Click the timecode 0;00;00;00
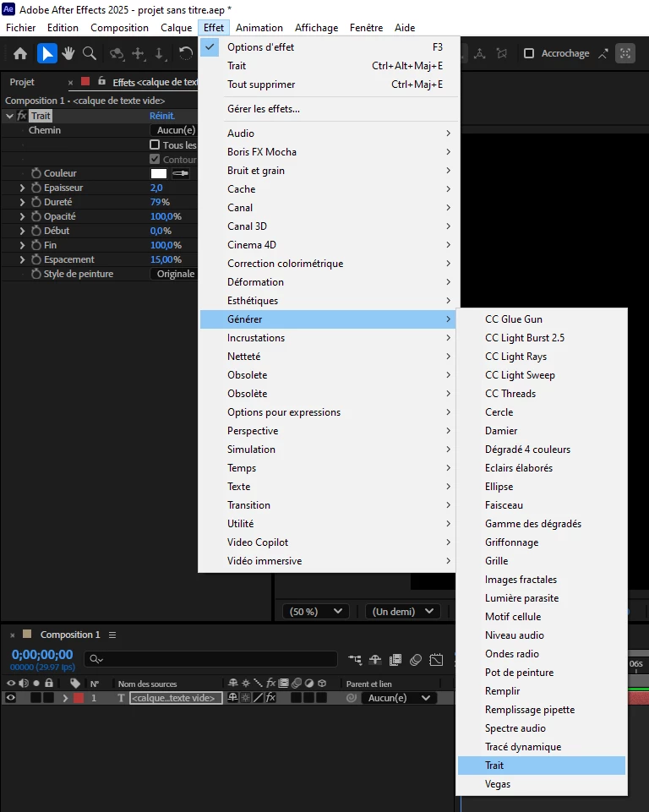 point(42,655)
